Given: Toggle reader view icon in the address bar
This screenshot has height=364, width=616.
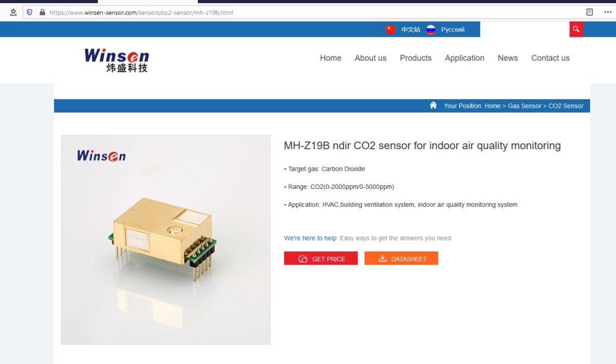Looking at the screenshot, I should click(x=590, y=12).
